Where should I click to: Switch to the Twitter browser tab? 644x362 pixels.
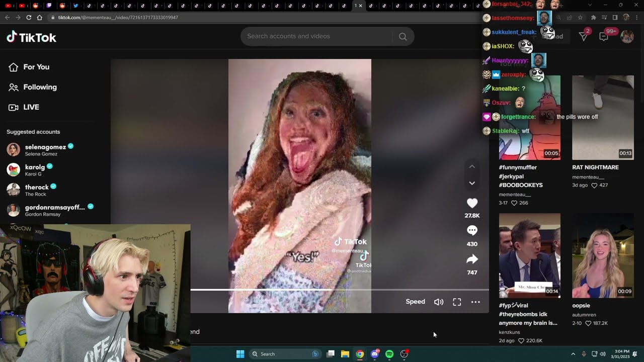pos(76,6)
